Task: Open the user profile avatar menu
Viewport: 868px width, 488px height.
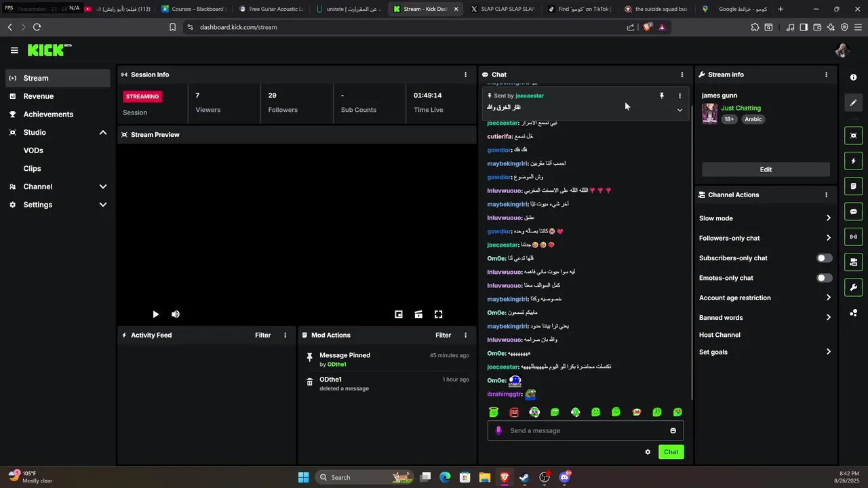Action: [843, 50]
